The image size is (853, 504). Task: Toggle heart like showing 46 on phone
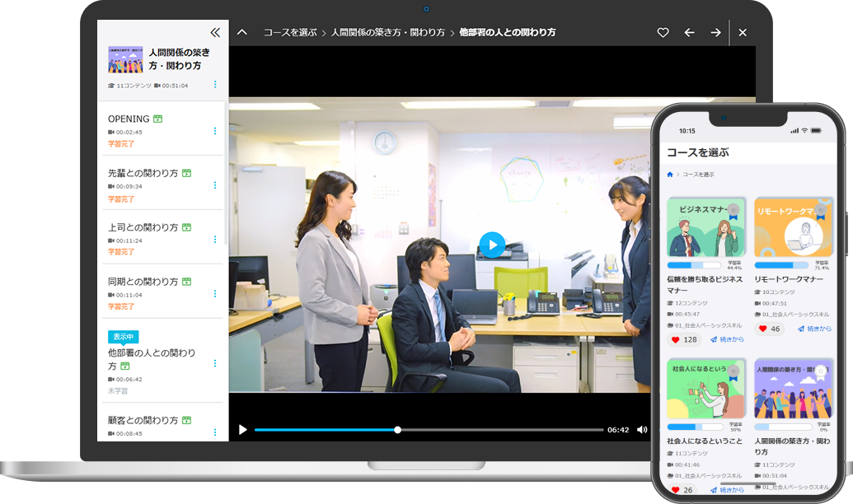[762, 329]
